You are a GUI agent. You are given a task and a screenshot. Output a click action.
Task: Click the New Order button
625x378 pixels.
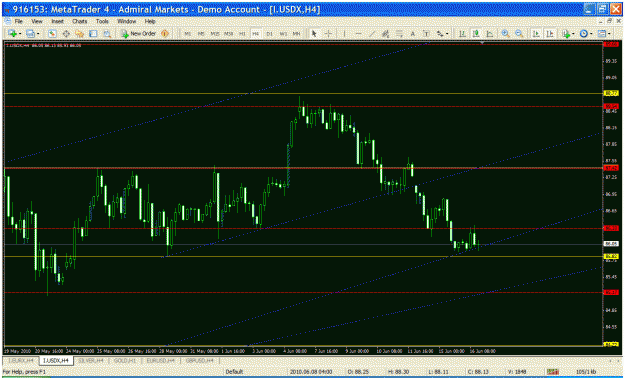[138, 34]
